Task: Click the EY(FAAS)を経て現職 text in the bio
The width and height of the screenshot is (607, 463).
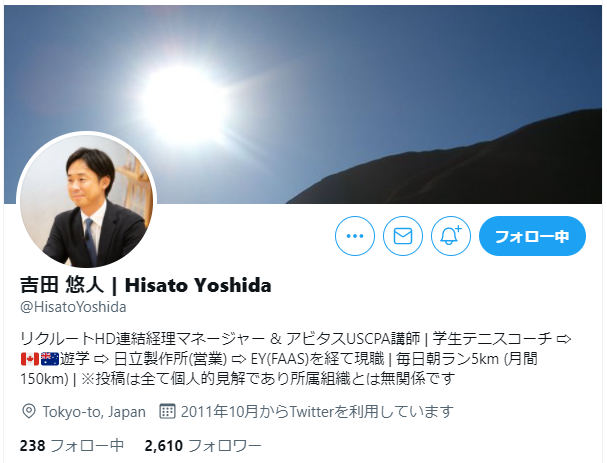Action: click(317, 359)
